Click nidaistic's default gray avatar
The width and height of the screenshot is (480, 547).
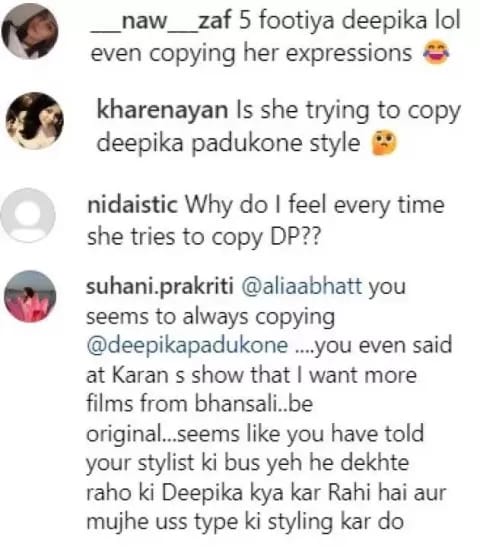[28, 215]
